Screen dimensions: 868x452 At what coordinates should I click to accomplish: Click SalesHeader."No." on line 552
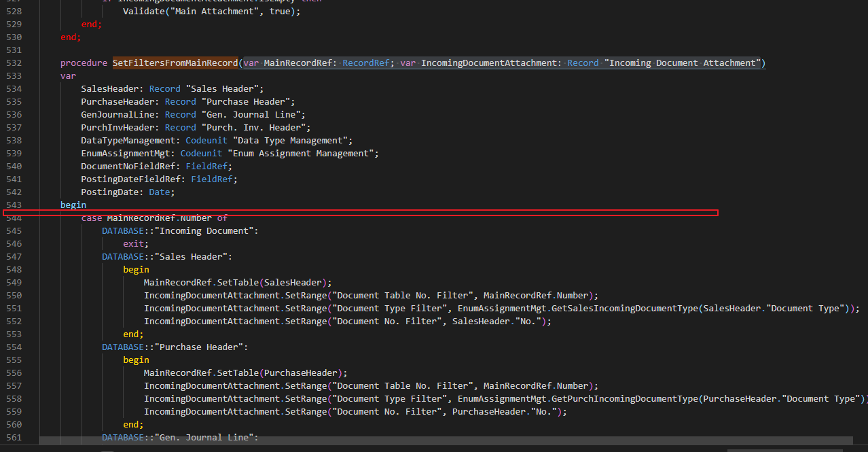pyautogui.click(x=499, y=321)
